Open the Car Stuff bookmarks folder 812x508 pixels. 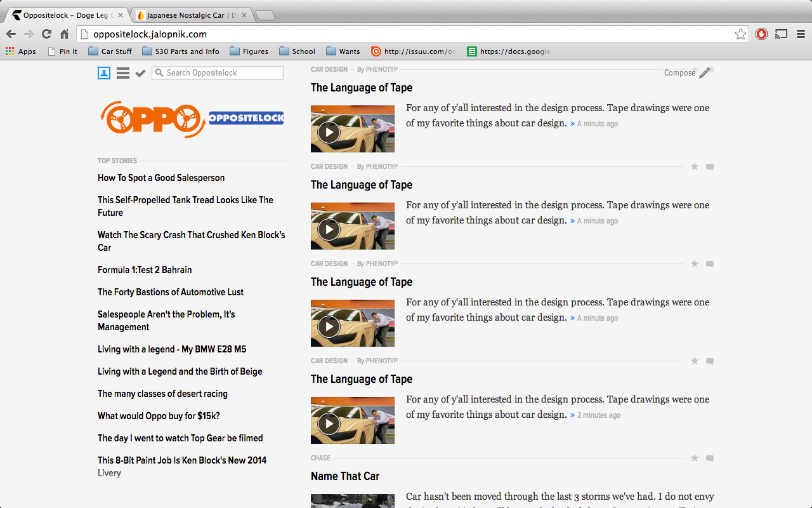click(110, 51)
